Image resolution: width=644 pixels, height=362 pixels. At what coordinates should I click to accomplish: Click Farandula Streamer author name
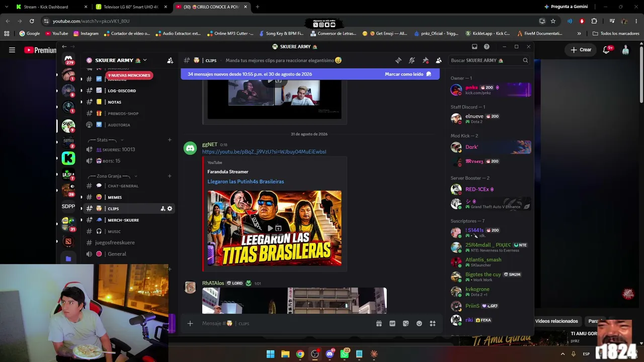click(x=228, y=172)
